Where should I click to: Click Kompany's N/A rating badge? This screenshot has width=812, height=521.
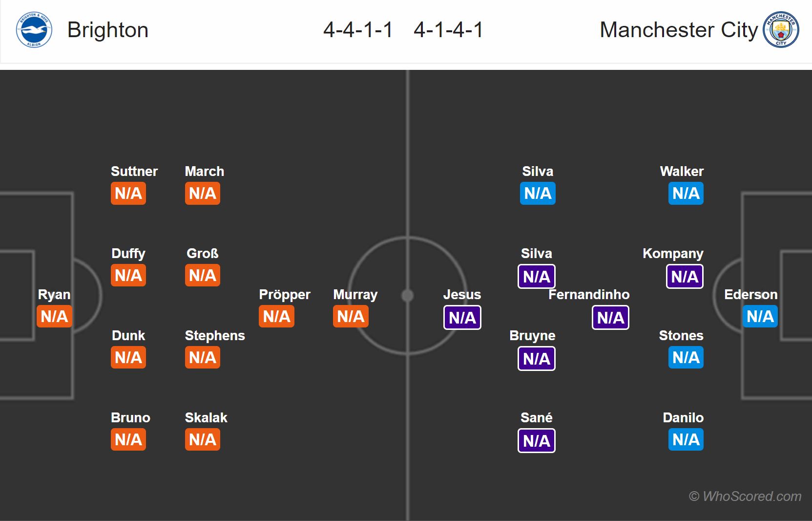coord(685,277)
